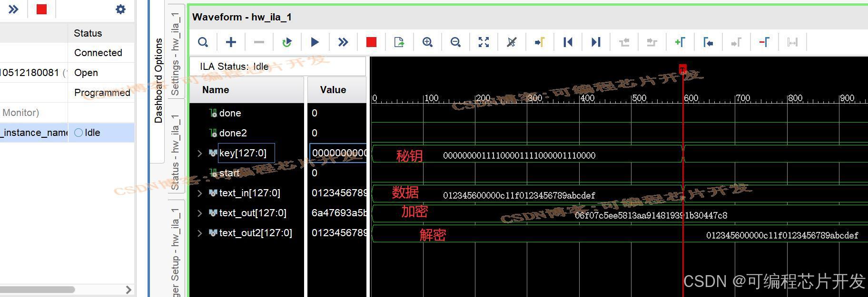Screen dimensions: 868x297
Task: Open hardware panel settings gear
Action: coord(120,9)
